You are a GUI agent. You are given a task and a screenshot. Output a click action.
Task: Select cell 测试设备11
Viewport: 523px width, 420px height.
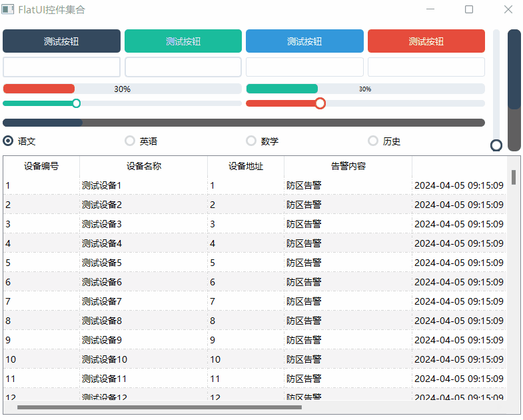143,379
